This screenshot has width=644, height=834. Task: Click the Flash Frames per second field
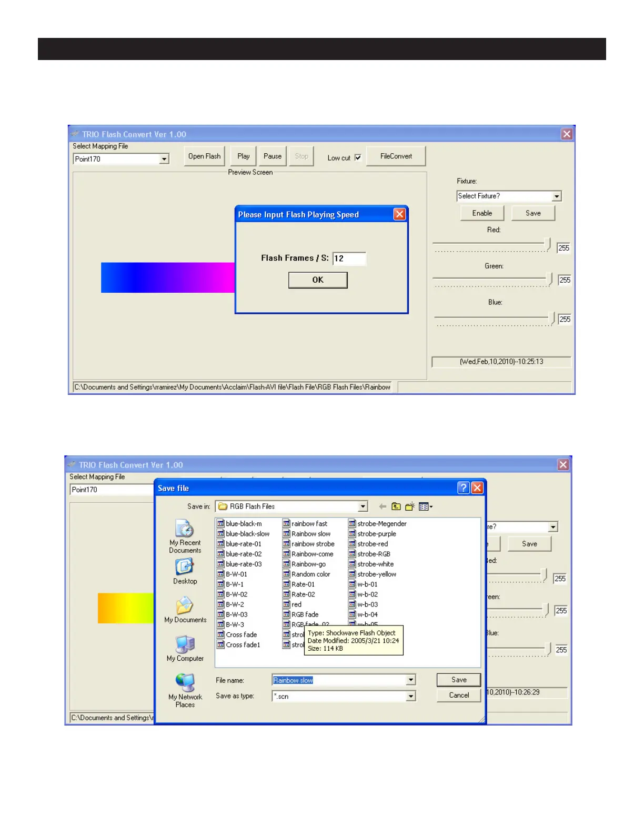point(349,259)
